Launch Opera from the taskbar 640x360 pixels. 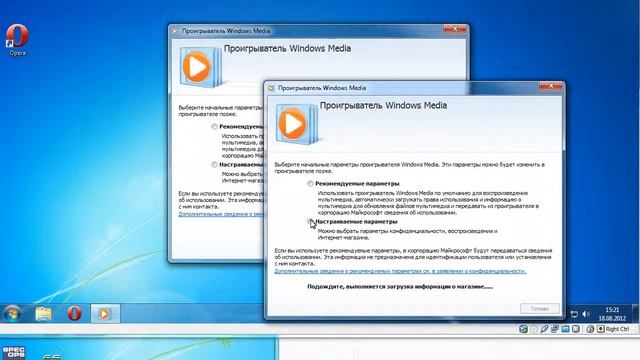coord(74,313)
